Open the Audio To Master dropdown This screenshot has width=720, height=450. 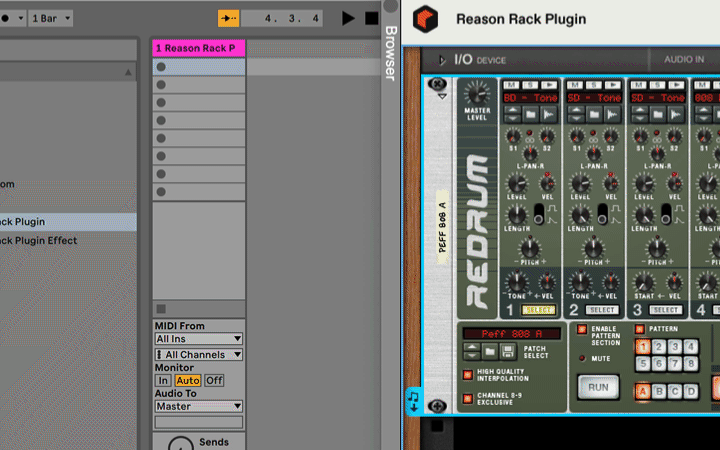[198, 406]
